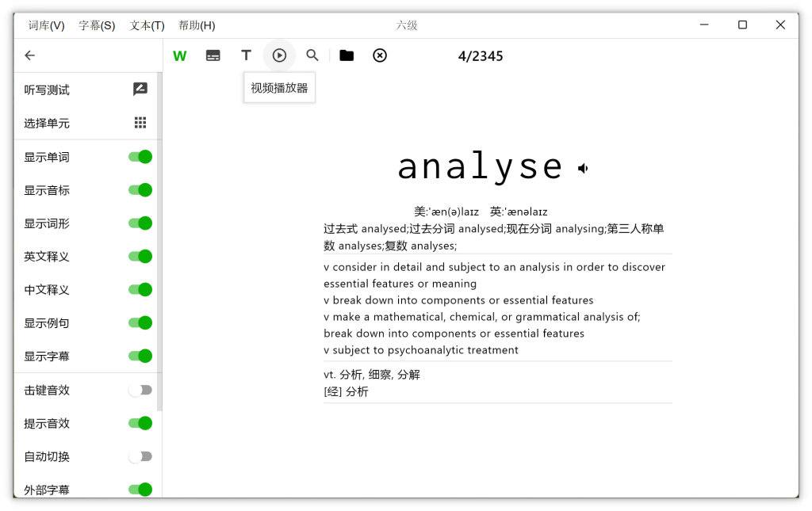Click the circled X remove icon
The image size is (812, 511).
380,55
